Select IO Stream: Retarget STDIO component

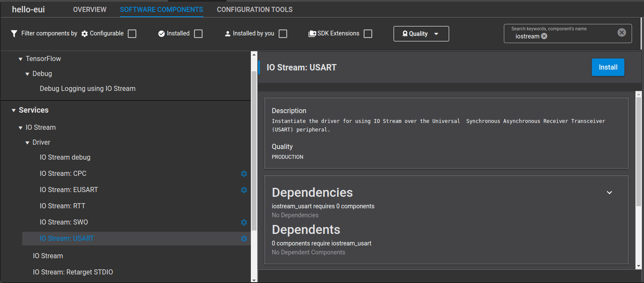tap(73, 272)
